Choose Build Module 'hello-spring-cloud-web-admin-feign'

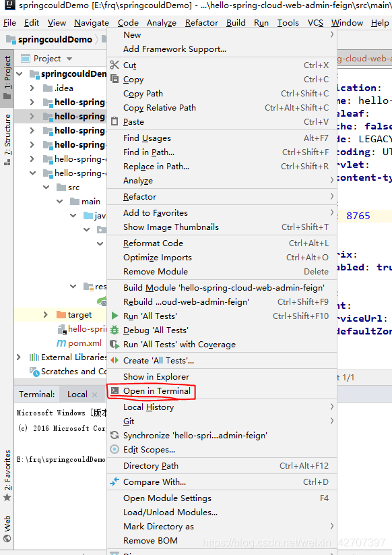[x=222, y=288]
